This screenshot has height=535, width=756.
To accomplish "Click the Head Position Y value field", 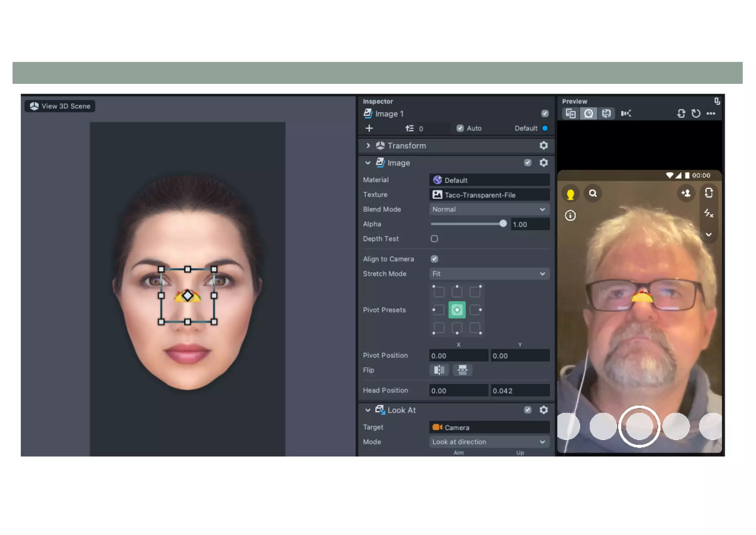I will 519,391.
